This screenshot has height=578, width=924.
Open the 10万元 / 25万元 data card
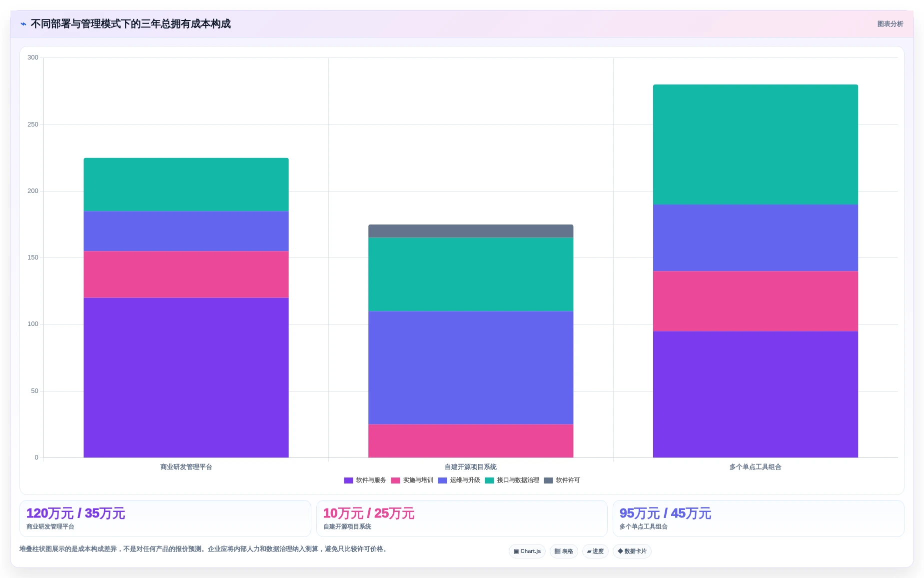pos(462,518)
